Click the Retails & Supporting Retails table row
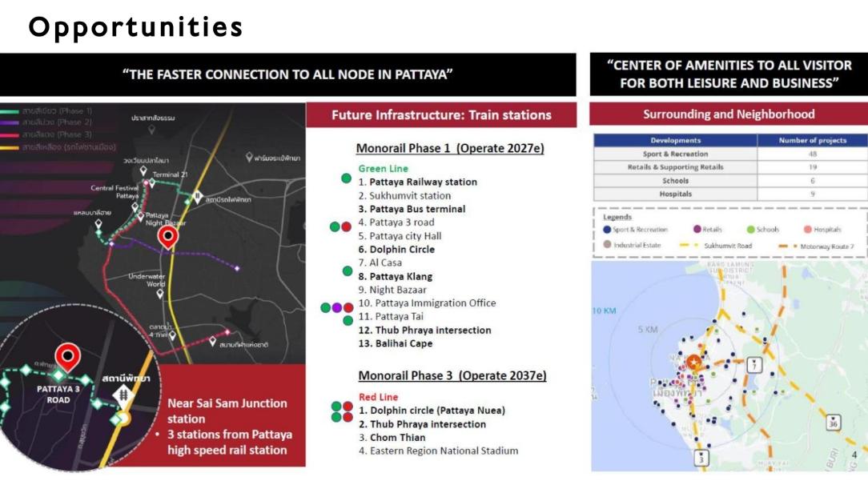Image resolution: width=868 pixels, height=485 pixels. pos(729,167)
